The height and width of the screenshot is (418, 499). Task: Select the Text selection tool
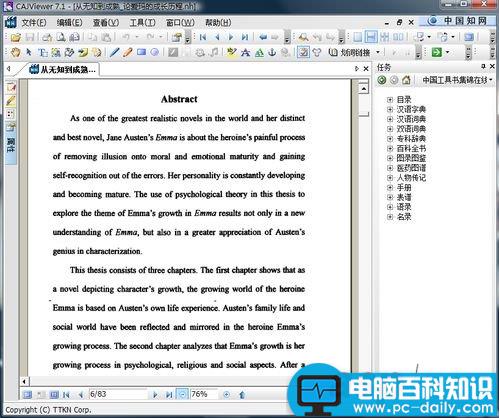[x=43, y=52]
